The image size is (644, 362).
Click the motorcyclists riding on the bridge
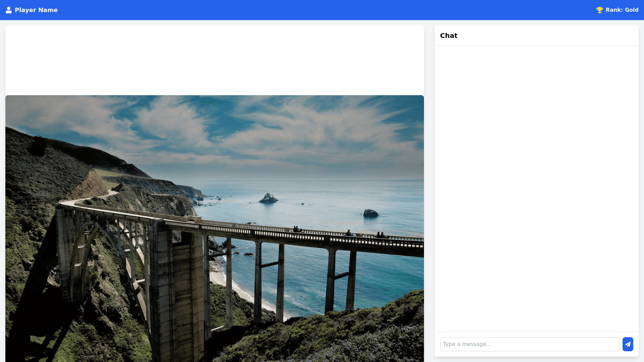point(297,230)
